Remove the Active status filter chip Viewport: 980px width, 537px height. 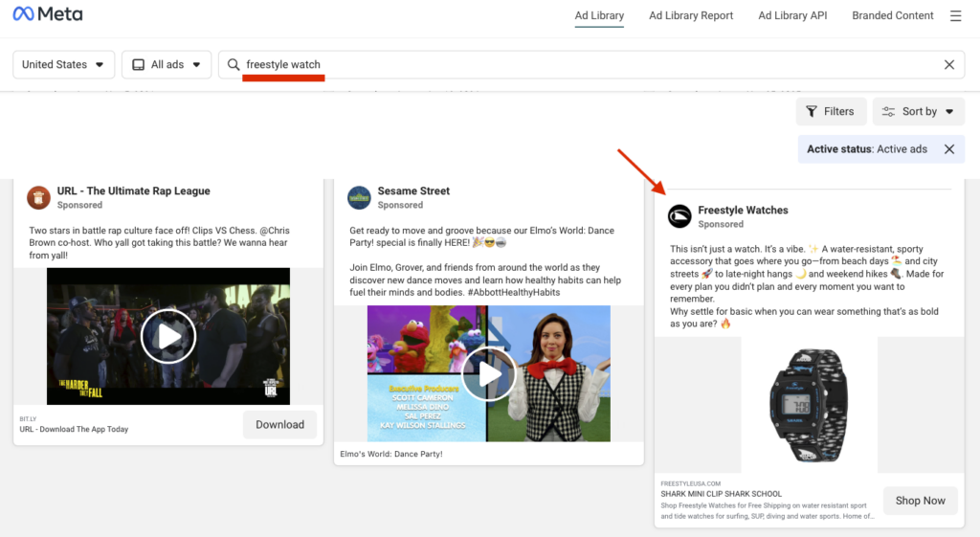point(949,149)
